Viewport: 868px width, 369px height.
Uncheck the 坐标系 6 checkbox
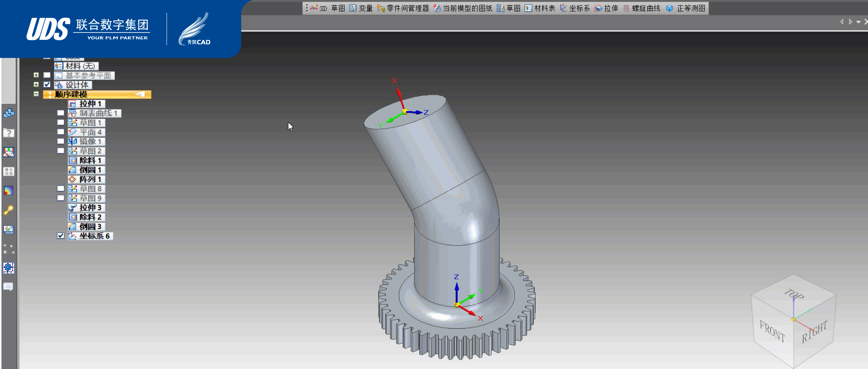click(61, 235)
